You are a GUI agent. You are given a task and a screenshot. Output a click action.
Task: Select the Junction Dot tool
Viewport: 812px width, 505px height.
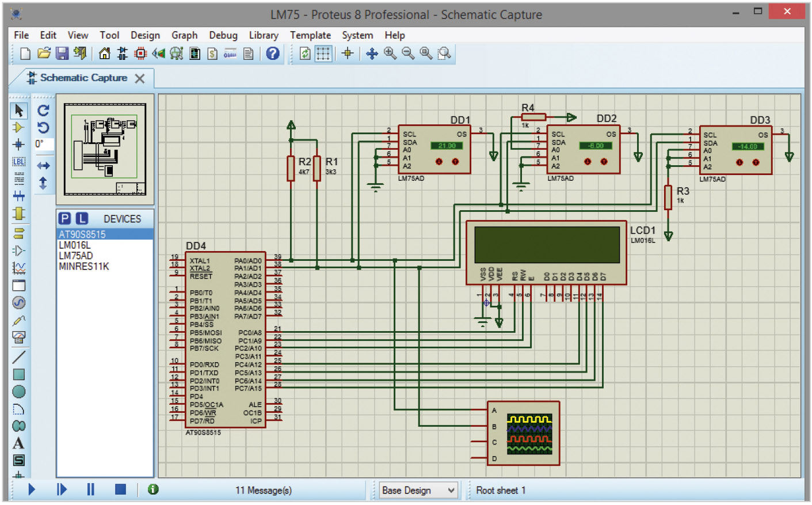(19, 144)
